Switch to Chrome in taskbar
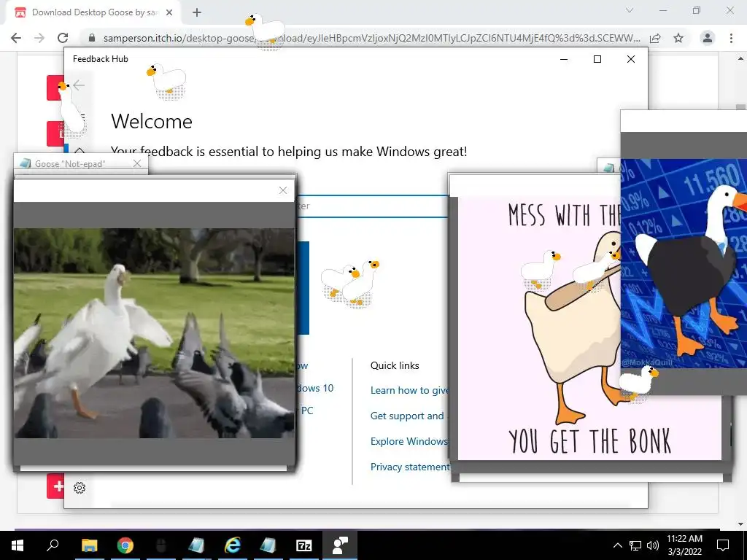Image resolution: width=747 pixels, height=560 pixels. (x=125, y=545)
